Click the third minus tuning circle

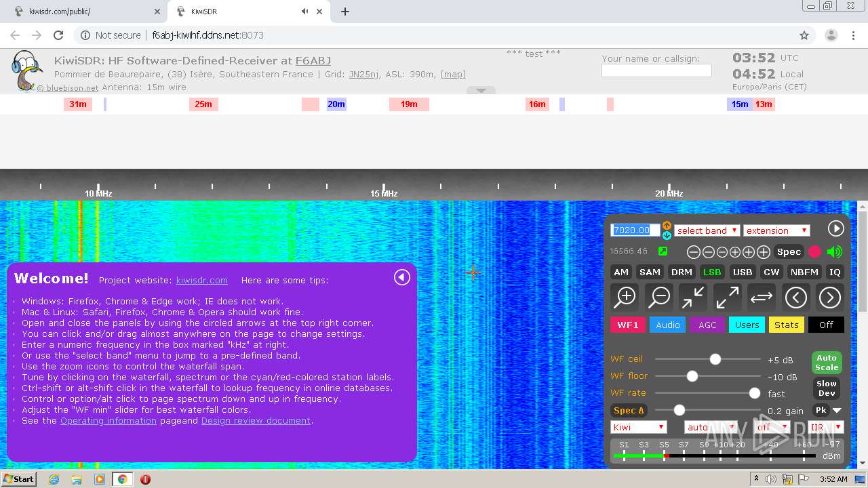click(722, 252)
